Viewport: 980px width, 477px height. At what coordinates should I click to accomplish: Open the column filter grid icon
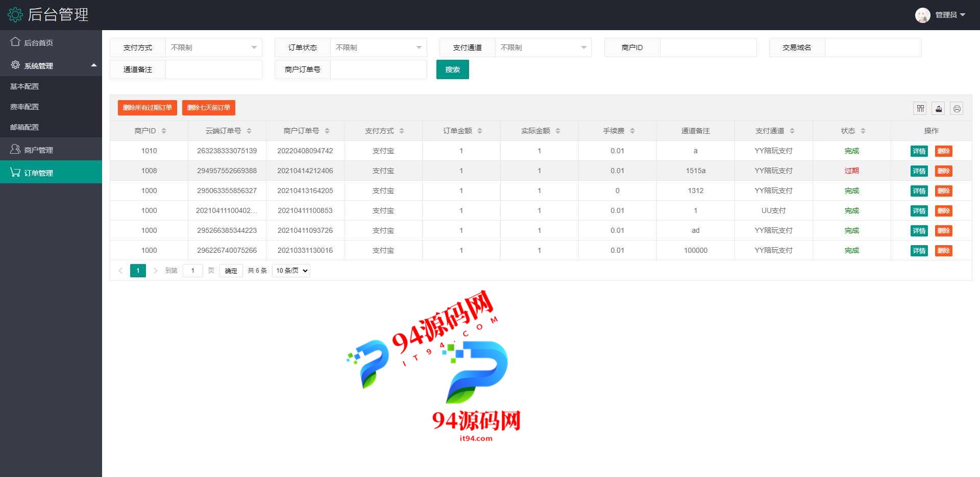tap(920, 108)
